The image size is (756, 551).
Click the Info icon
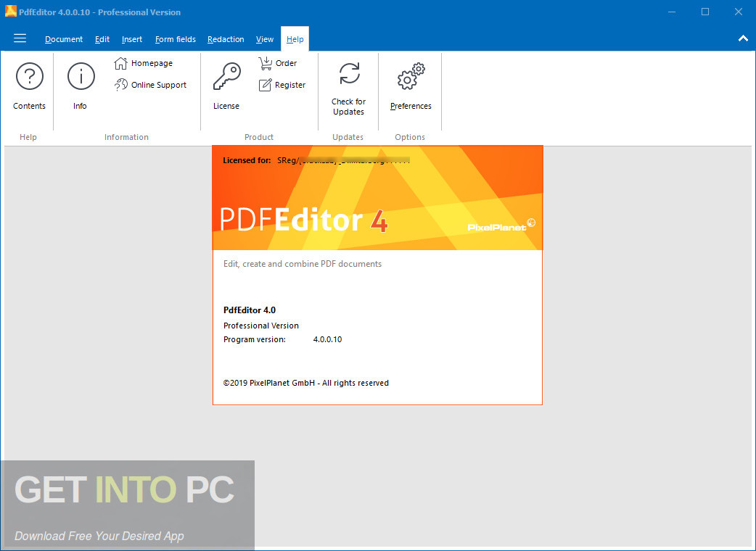tap(81, 77)
